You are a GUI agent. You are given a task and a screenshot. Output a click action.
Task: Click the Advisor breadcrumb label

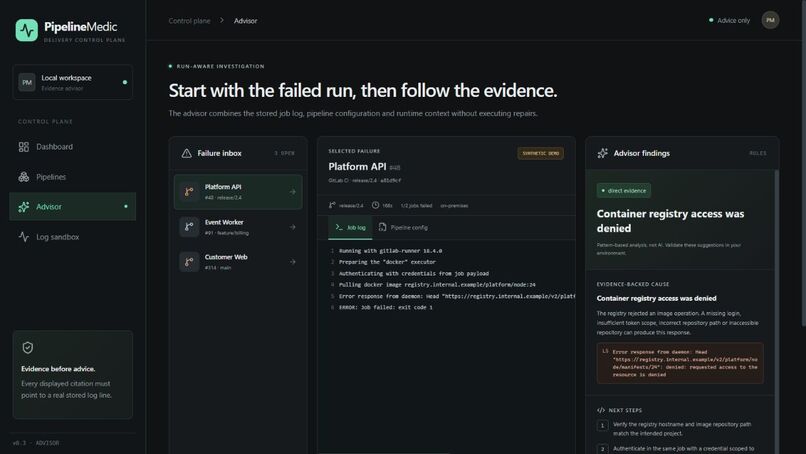(x=246, y=21)
